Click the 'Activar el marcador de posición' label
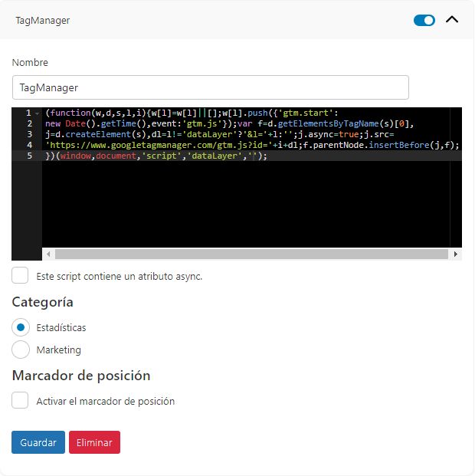 (x=105, y=401)
